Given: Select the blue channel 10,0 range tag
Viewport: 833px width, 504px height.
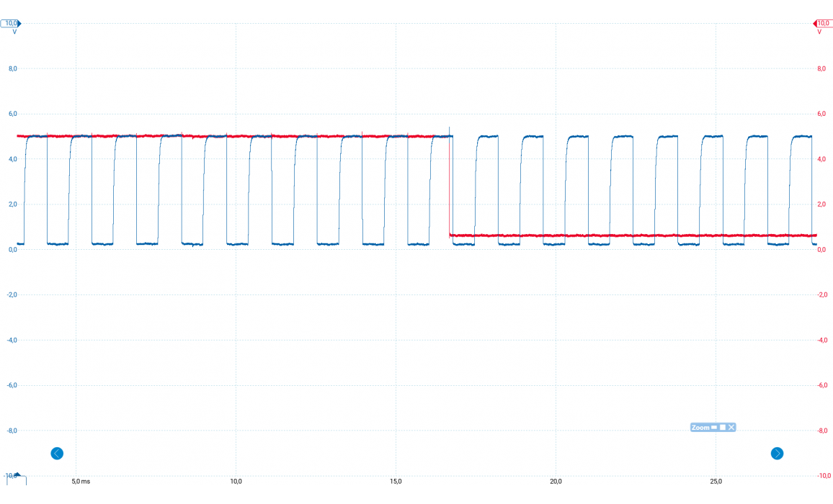Looking at the screenshot, I should tap(12, 23).
